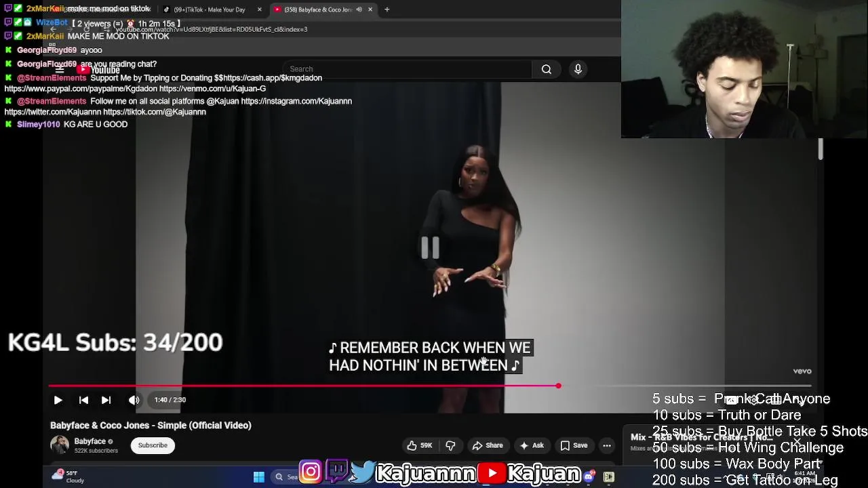
Task: Open the Babyface channel avatar
Action: [x=60, y=445]
